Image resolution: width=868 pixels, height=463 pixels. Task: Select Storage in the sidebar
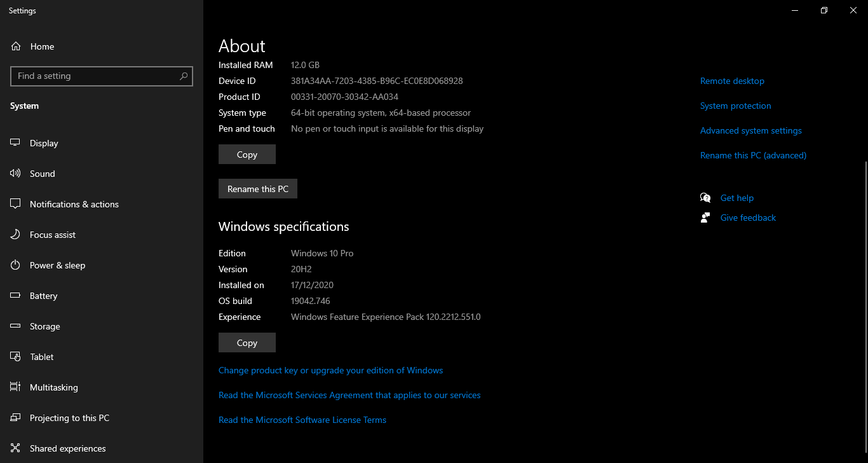point(102,326)
